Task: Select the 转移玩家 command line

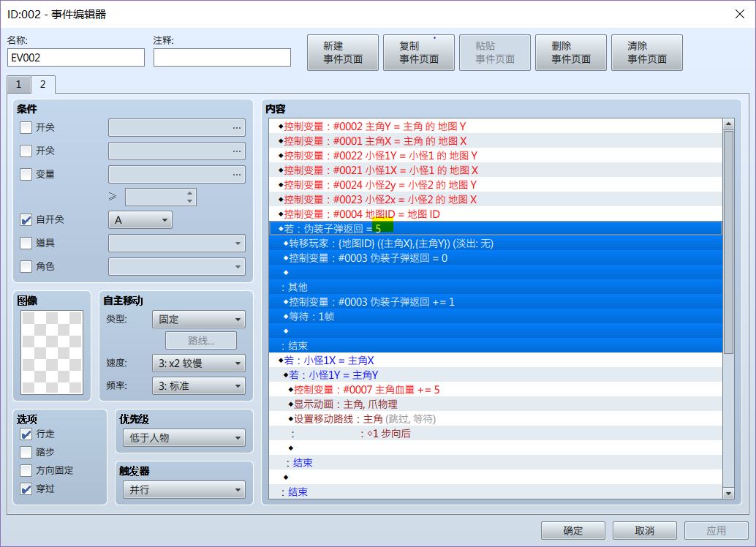Action: pyautogui.click(x=496, y=244)
